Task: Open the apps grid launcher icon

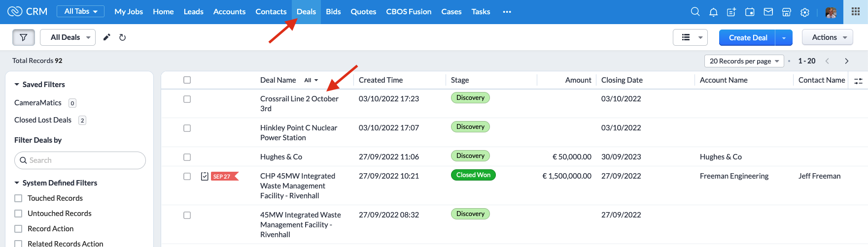Action: point(856,12)
